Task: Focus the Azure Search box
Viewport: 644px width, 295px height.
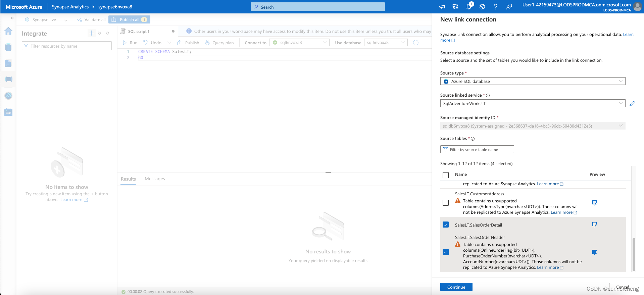Action: pos(318,7)
